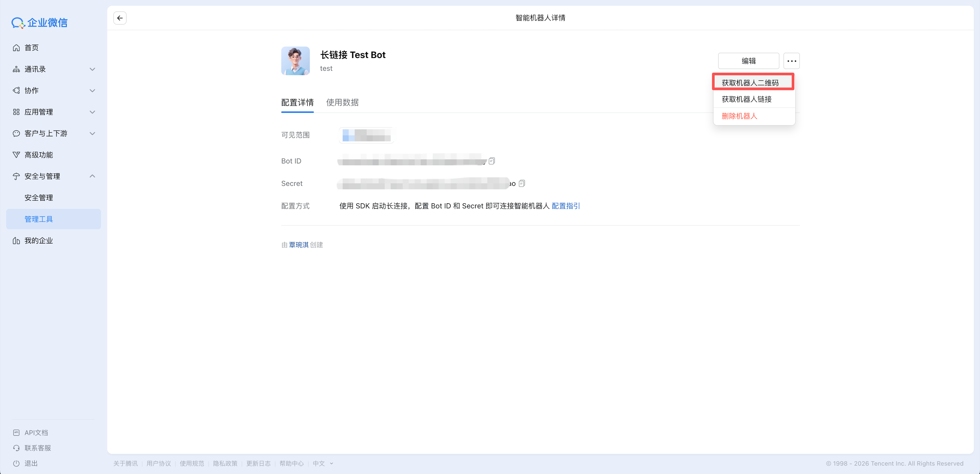Open the 配置指引 link
Screen dimensions: 980x474
tap(565, 206)
